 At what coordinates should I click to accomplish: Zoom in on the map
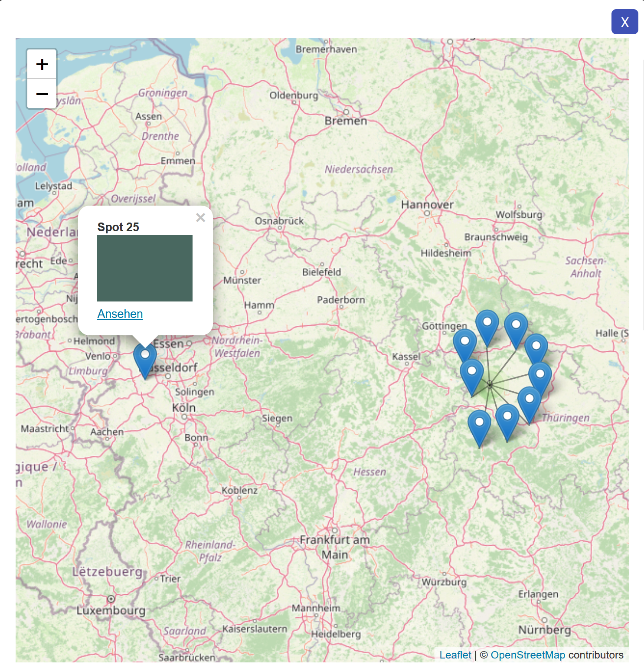pyautogui.click(x=42, y=64)
